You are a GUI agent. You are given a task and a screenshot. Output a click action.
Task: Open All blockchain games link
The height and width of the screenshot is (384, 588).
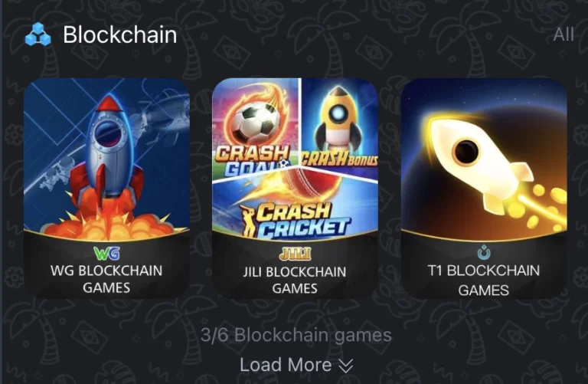[563, 34]
